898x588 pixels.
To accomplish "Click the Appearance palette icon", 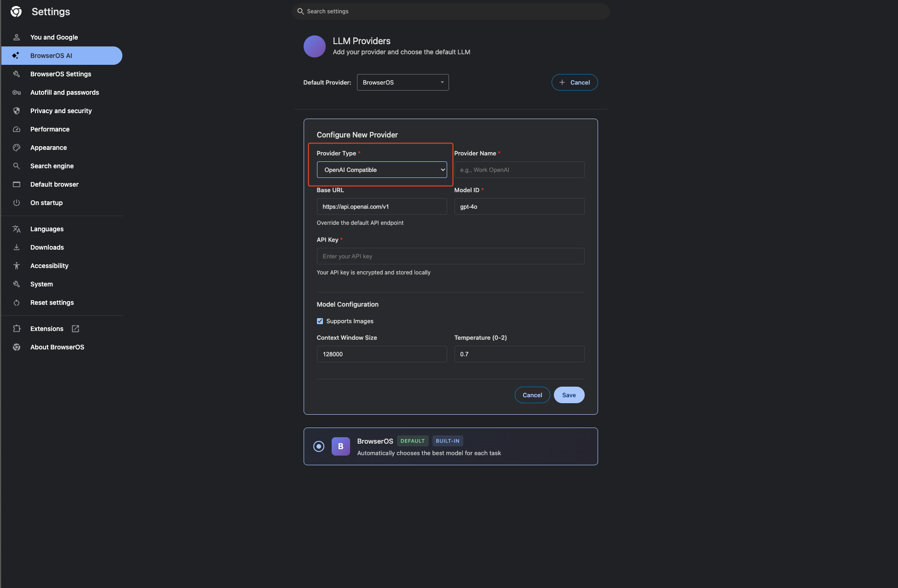I will pyautogui.click(x=16, y=148).
